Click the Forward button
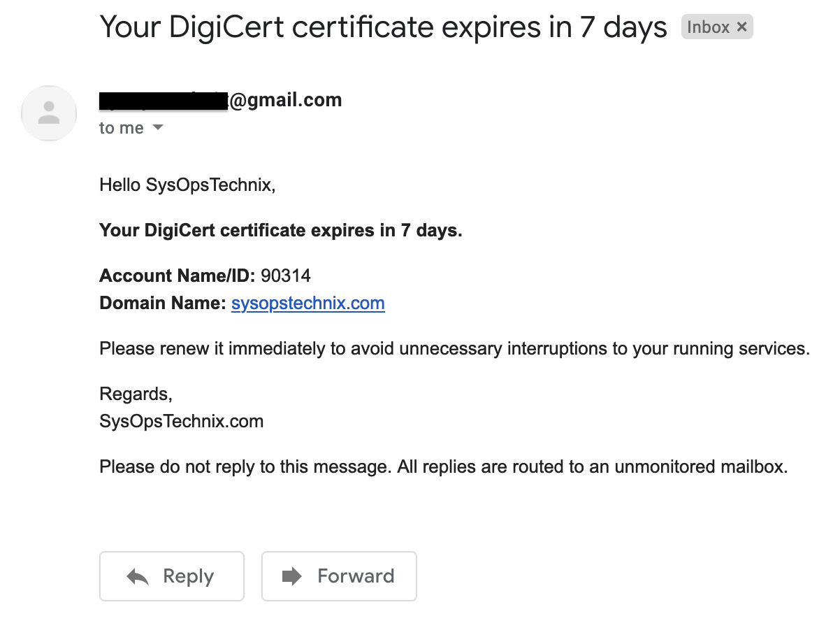 [x=339, y=576]
